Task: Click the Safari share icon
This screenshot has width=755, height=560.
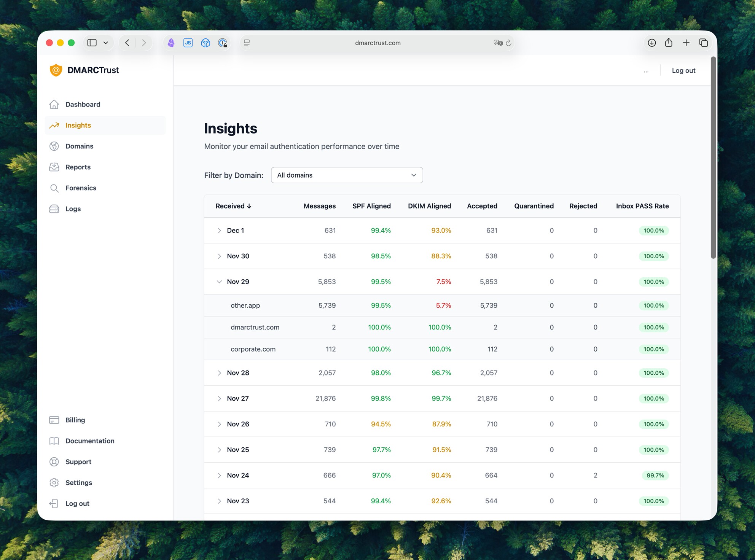Action: [x=669, y=43]
